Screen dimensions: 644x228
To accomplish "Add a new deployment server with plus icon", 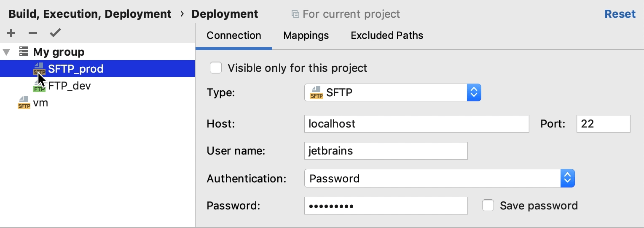I will pyautogui.click(x=11, y=33).
